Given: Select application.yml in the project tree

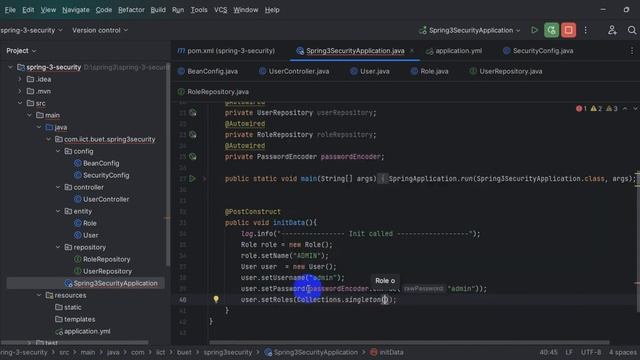Looking at the screenshot, I should [83, 331].
